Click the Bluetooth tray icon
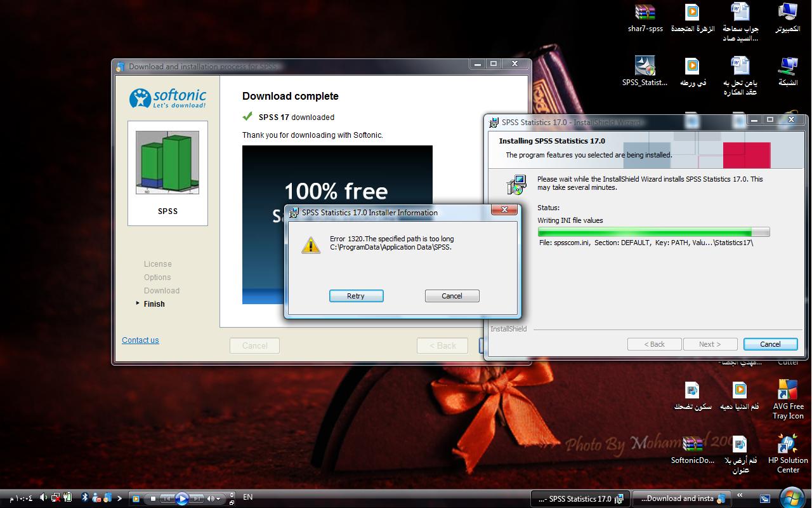The width and height of the screenshot is (812, 508). point(85,498)
